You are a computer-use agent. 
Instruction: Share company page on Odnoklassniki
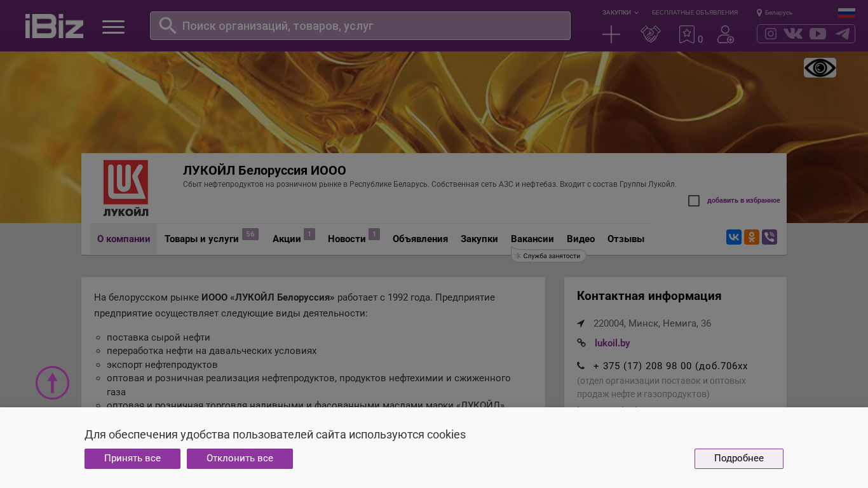coord(752,237)
